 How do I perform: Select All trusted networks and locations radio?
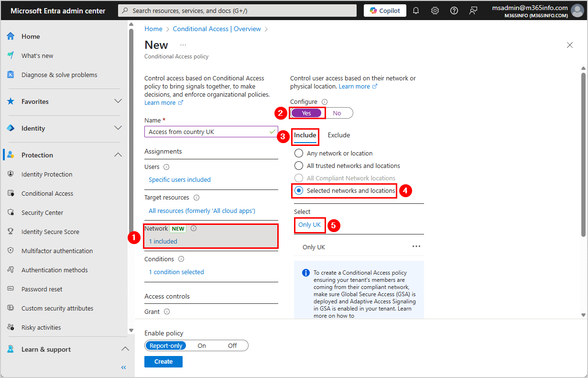click(x=299, y=166)
